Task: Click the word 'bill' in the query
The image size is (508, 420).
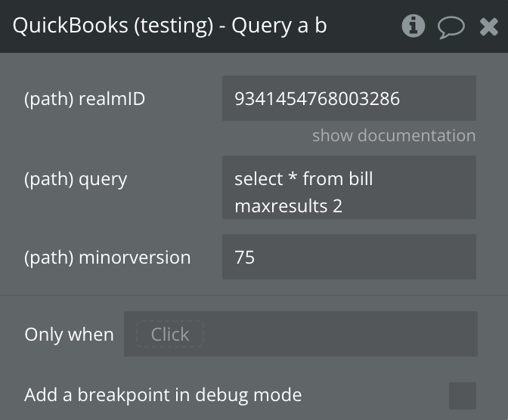Action: (361, 179)
